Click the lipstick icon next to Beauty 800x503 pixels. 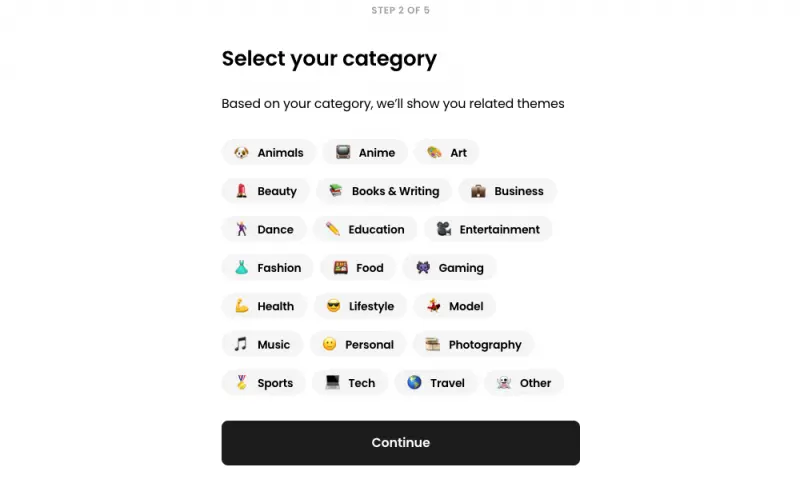[241, 191]
